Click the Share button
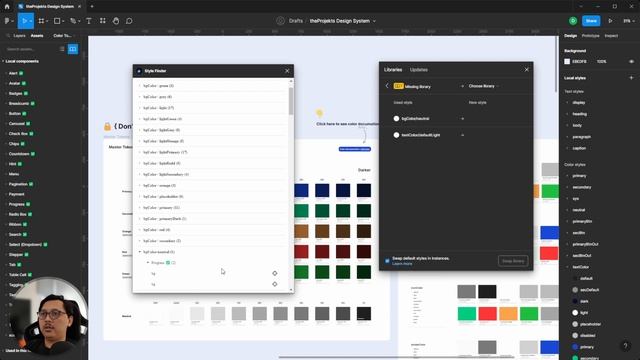 point(591,21)
